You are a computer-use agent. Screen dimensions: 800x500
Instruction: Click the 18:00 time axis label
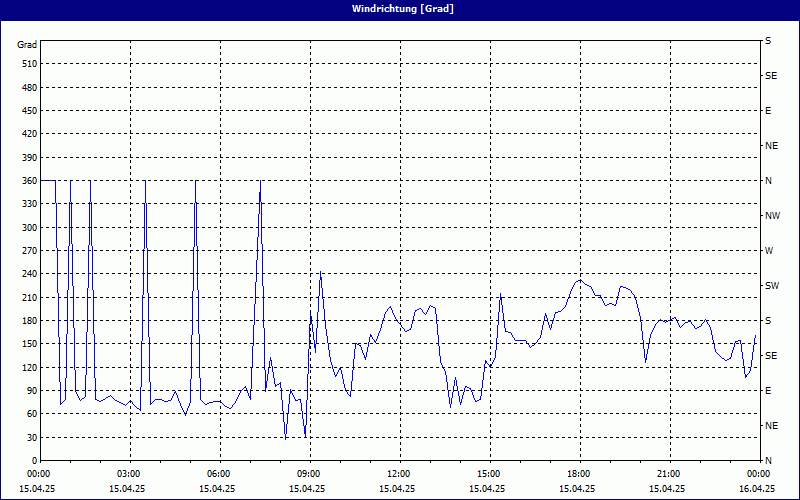pos(578,474)
